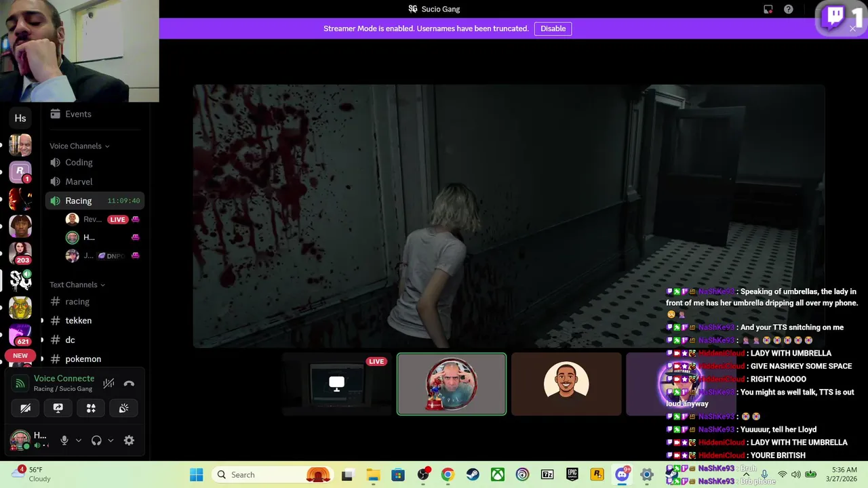Disconnect from voice with hang-up icon
The image size is (868, 488).
pyautogui.click(x=129, y=384)
